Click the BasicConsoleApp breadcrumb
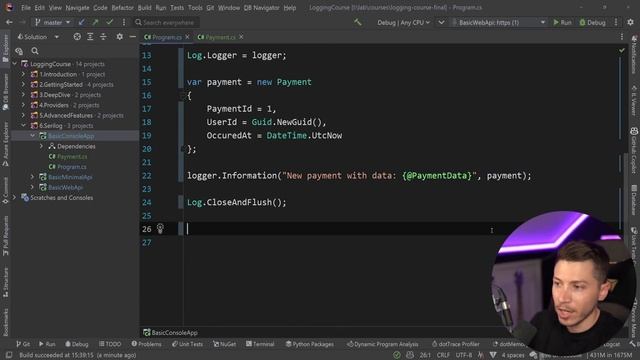Viewport: 640px width, 360px height. (170, 333)
